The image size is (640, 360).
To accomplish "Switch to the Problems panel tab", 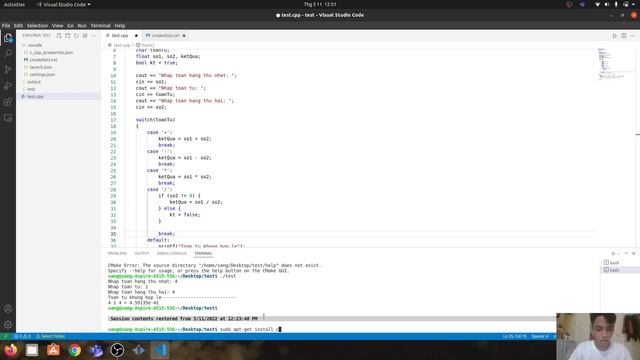I will 117,253.
